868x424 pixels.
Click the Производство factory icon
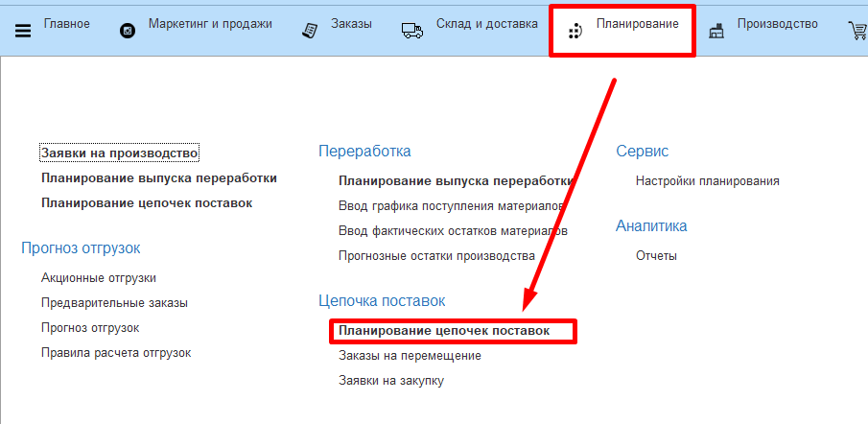(716, 32)
